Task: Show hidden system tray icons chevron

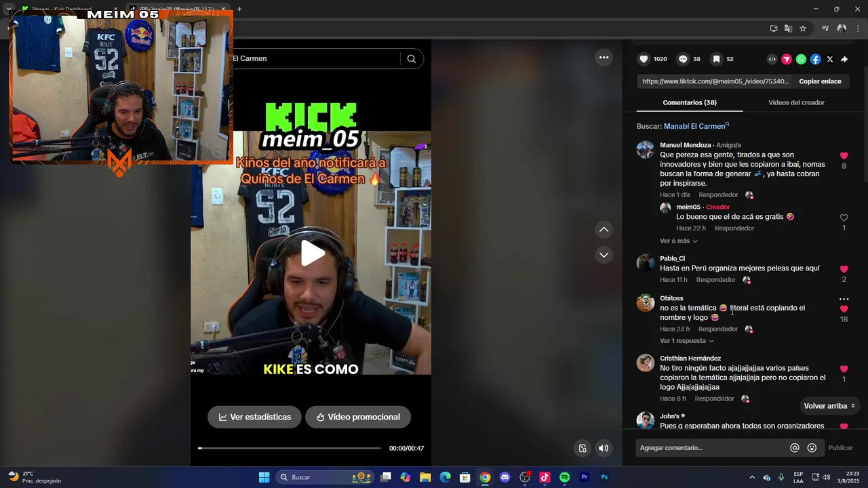Action: (x=752, y=477)
